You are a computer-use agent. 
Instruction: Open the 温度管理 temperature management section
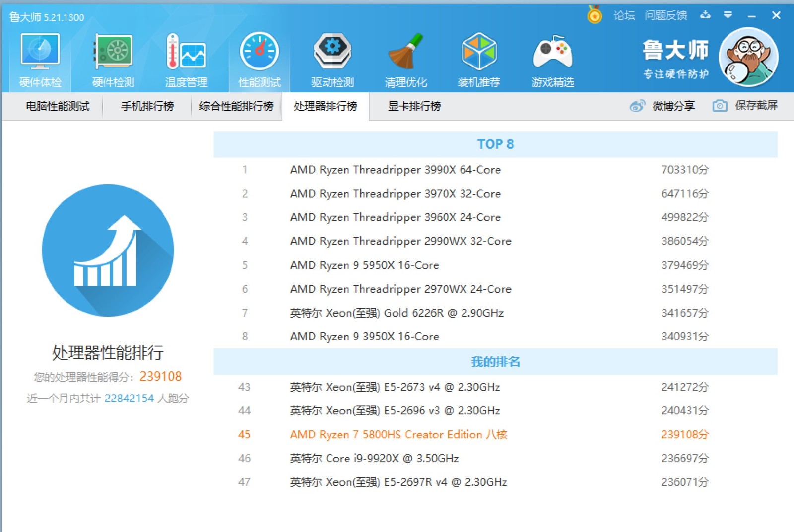[186, 61]
